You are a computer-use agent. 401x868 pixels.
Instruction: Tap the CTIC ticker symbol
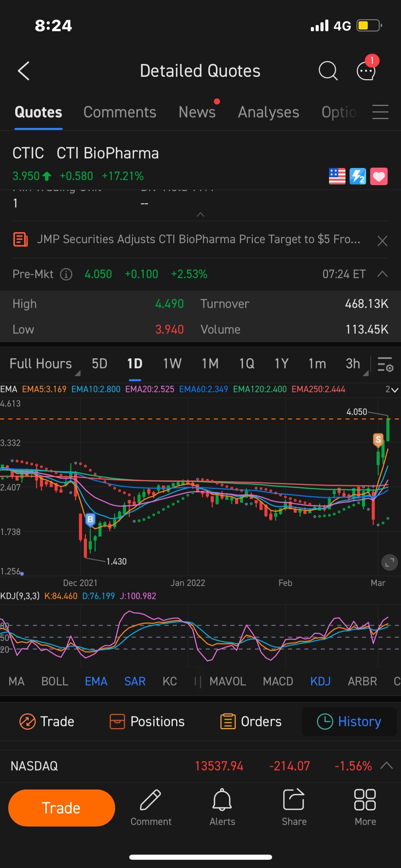tap(28, 153)
